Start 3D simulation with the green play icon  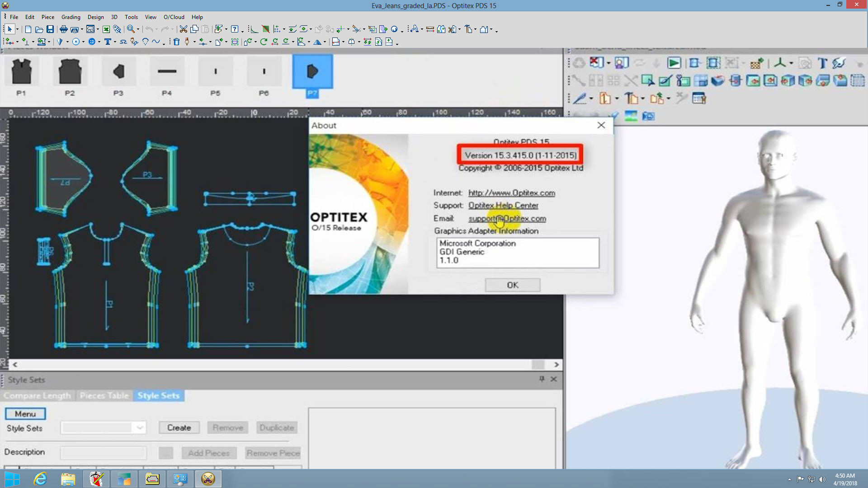(x=674, y=63)
